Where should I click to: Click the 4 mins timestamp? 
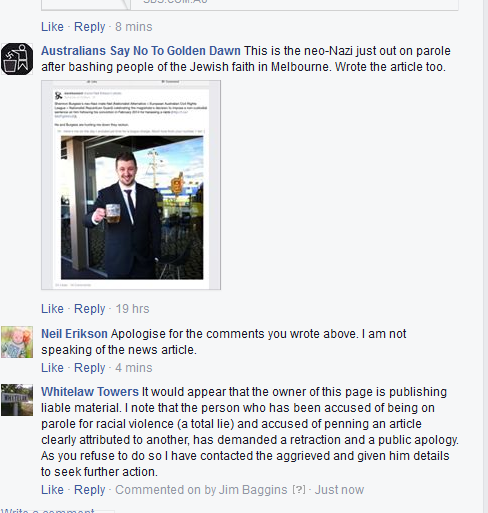point(134,368)
